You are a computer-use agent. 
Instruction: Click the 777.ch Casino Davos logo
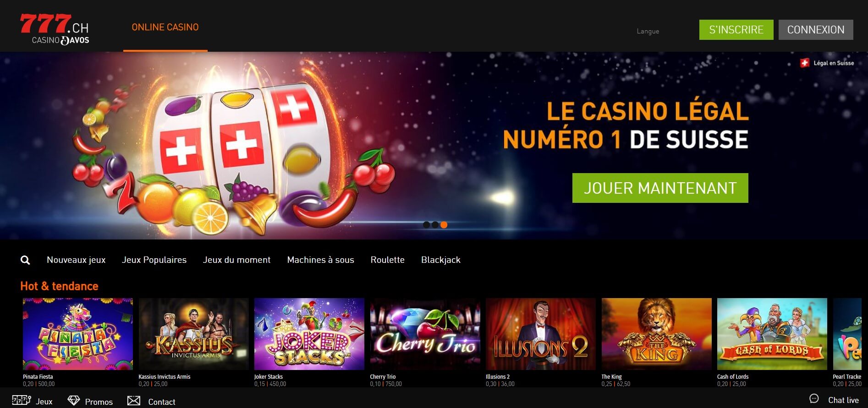tap(55, 29)
